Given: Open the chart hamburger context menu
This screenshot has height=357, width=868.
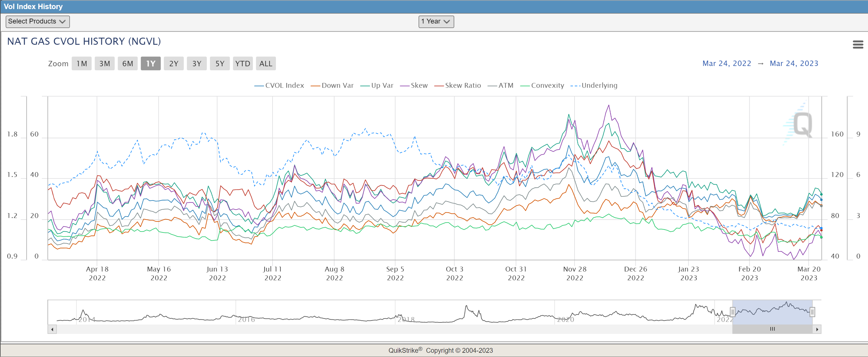Looking at the screenshot, I should click(x=858, y=44).
